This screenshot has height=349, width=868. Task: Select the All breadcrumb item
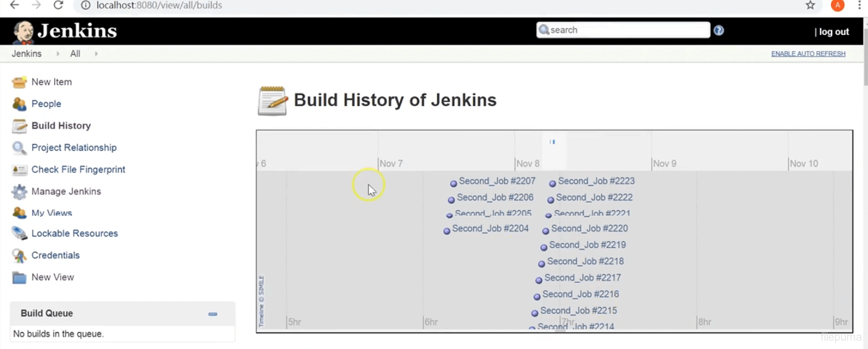tap(75, 54)
